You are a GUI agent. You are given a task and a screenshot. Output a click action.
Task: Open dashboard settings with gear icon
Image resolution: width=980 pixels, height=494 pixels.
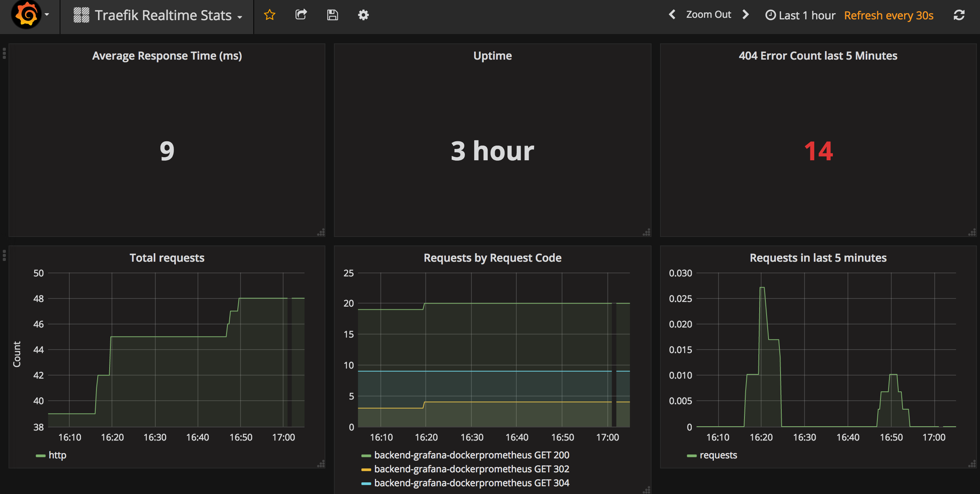[363, 15]
